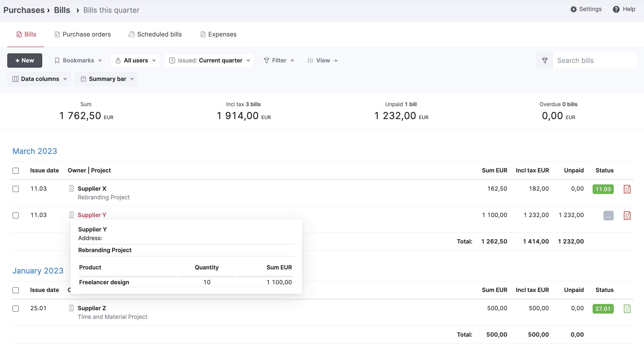Click the green 27.01 paid status badge
The width and height of the screenshot is (644, 352).
[x=603, y=309]
